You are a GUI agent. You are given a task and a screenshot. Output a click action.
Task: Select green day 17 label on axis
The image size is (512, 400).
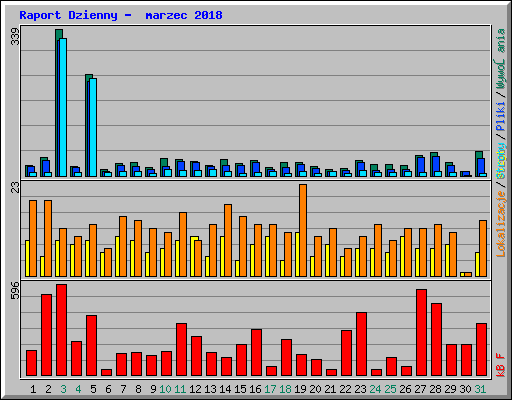point(270,389)
